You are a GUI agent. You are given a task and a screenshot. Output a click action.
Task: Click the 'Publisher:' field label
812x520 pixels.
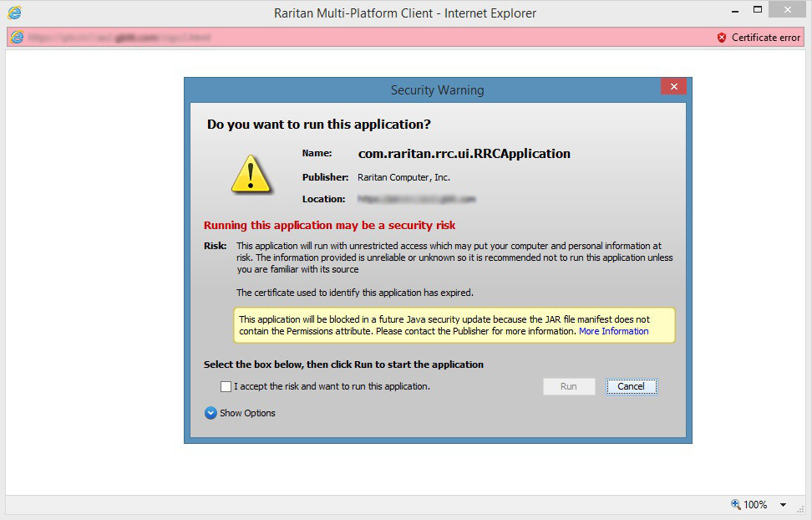click(325, 177)
